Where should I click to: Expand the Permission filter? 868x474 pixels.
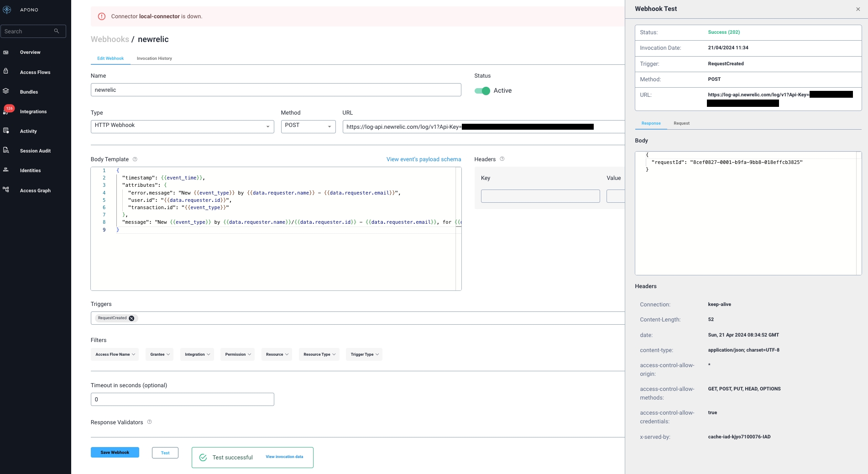pos(238,354)
